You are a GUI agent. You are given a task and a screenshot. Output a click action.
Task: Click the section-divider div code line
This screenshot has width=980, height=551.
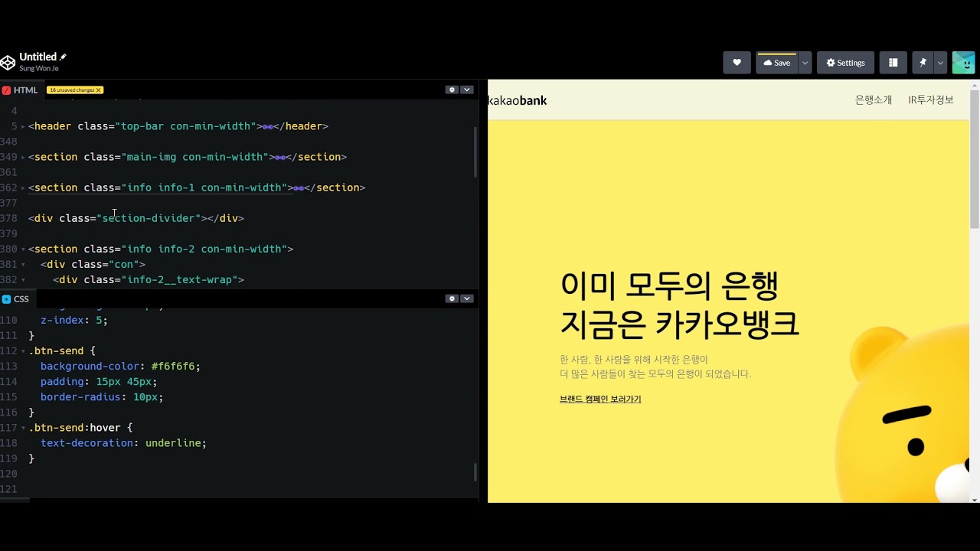[x=136, y=218]
